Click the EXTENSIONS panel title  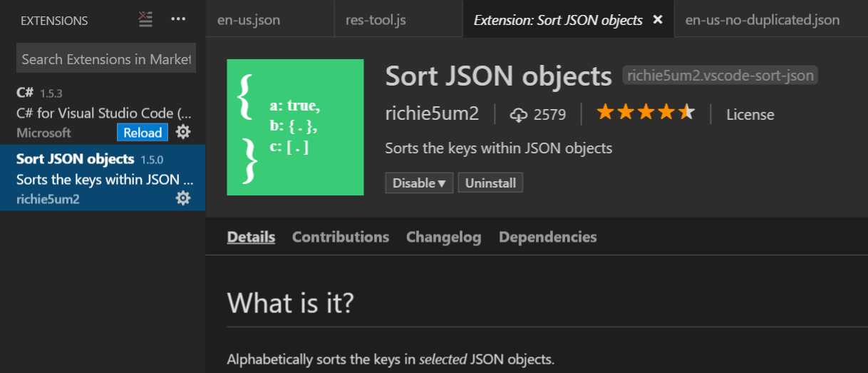click(x=54, y=21)
